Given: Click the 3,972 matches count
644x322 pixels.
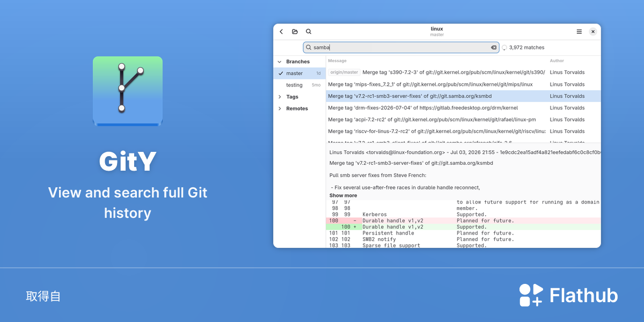Looking at the screenshot, I should click(526, 47).
